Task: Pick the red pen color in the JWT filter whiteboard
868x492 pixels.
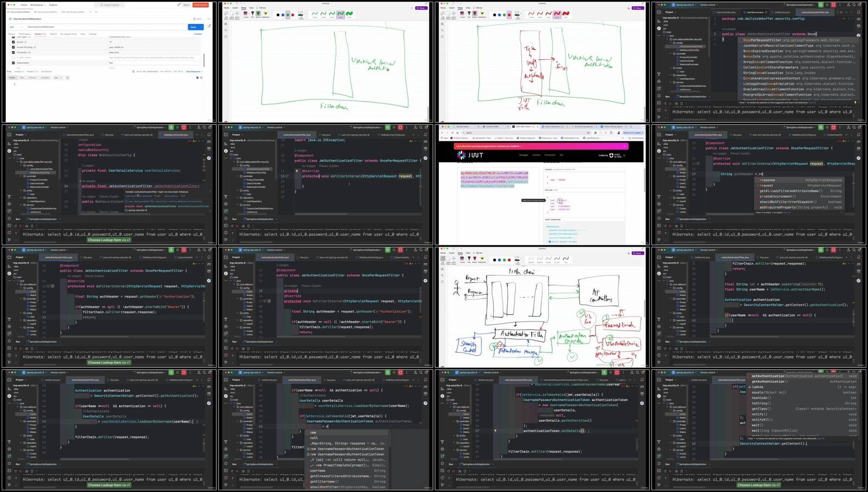Action: [509, 15]
